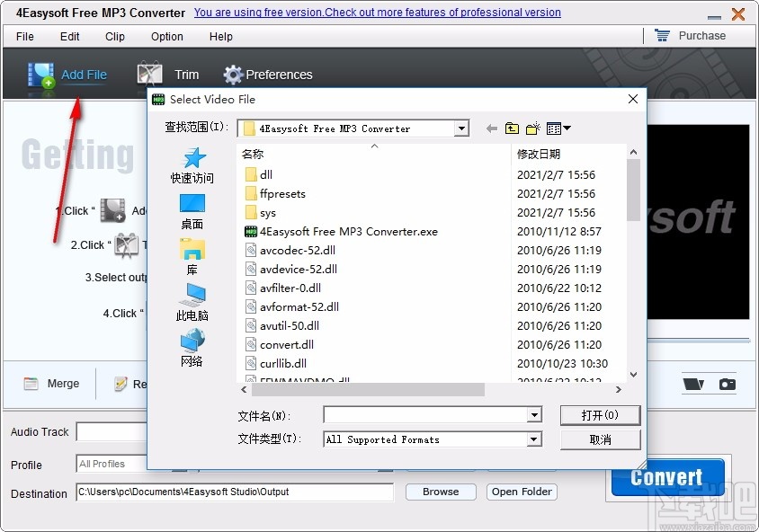This screenshot has width=759, height=532.
Task: Open the Option menu
Action: click(x=166, y=37)
